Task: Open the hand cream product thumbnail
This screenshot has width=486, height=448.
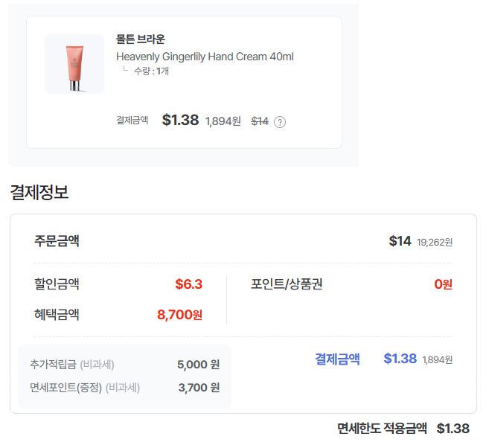Action: click(x=74, y=64)
